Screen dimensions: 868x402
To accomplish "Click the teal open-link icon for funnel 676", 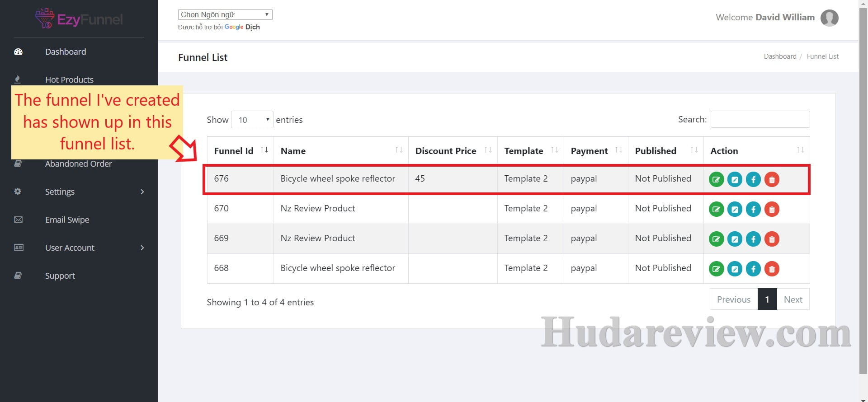I will tap(735, 179).
